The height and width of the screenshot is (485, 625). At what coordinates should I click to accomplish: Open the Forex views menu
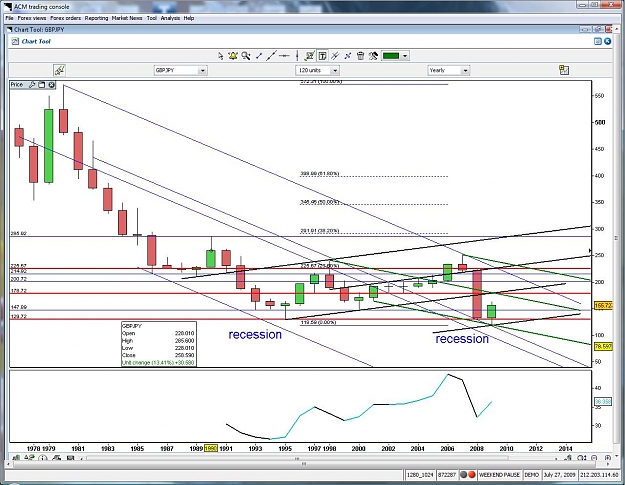[31, 18]
